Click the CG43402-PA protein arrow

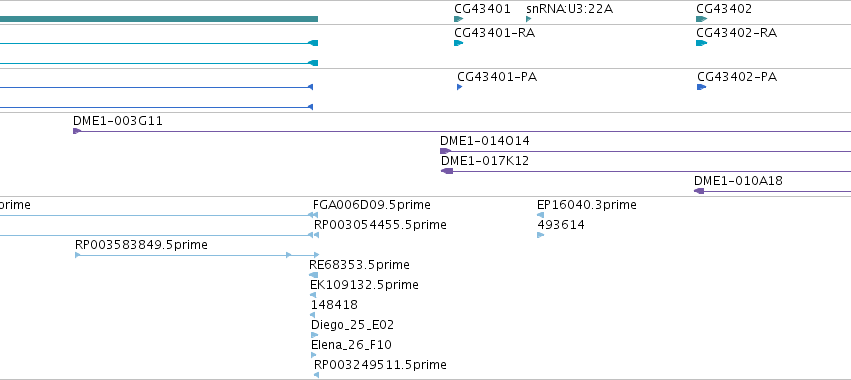click(x=702, y=87)
